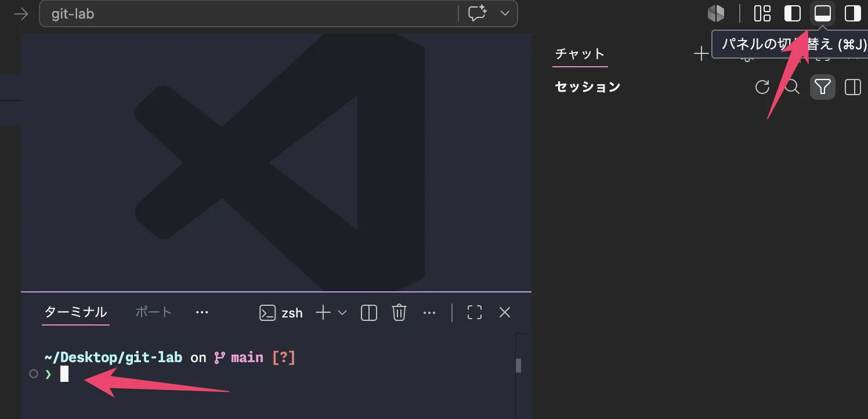868x419 pixels.
Task: Switch to the ターミナル tab
Action: (x=76, y=312)
